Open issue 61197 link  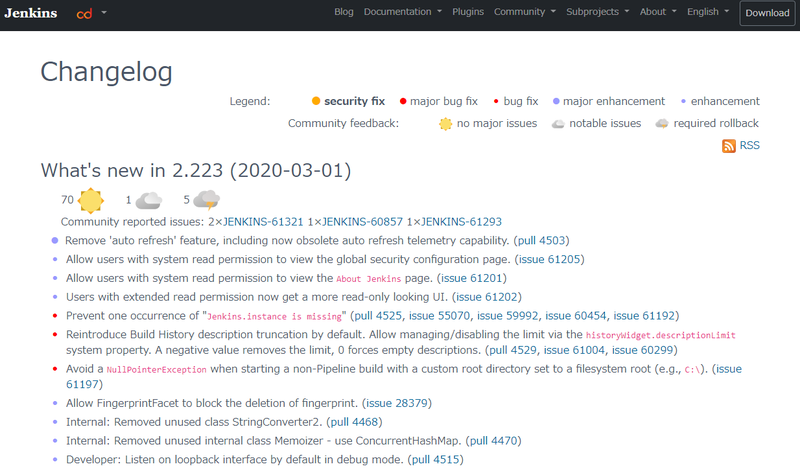[729, 369]
